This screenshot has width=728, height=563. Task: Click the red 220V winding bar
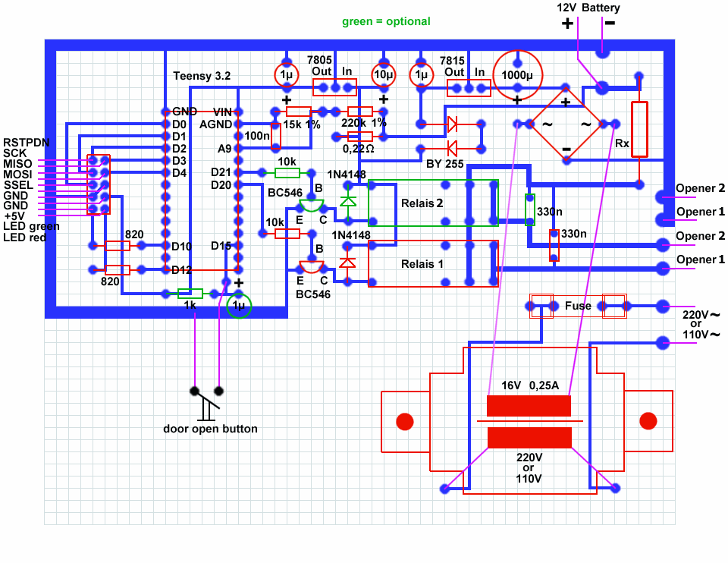[529, 438]
